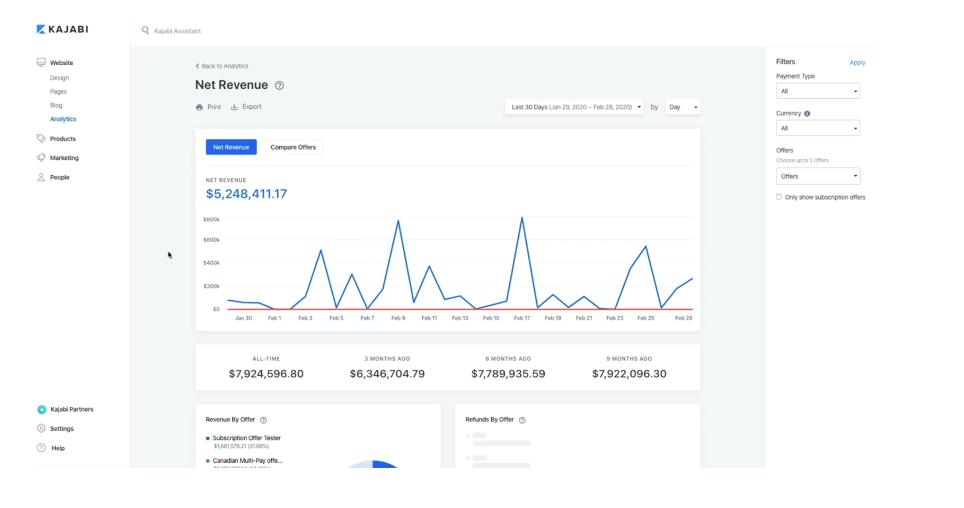The height and width of the screenshot is (508, 964).
Task: Click the Print icon
Action: coord(199,107)
